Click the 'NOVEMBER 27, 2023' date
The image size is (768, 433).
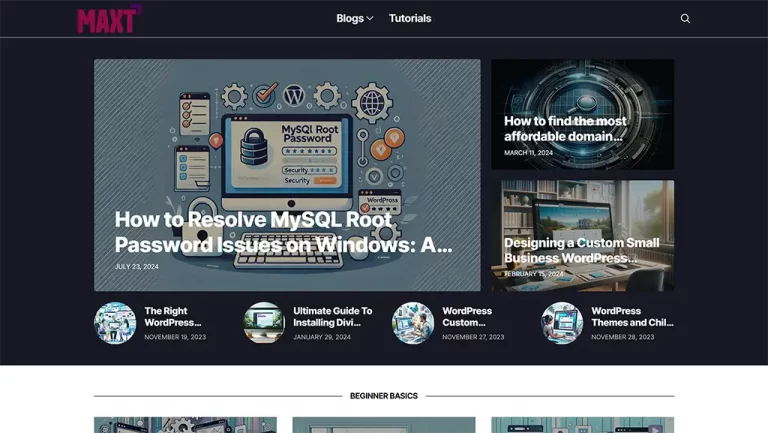click(x=473, y=337)
